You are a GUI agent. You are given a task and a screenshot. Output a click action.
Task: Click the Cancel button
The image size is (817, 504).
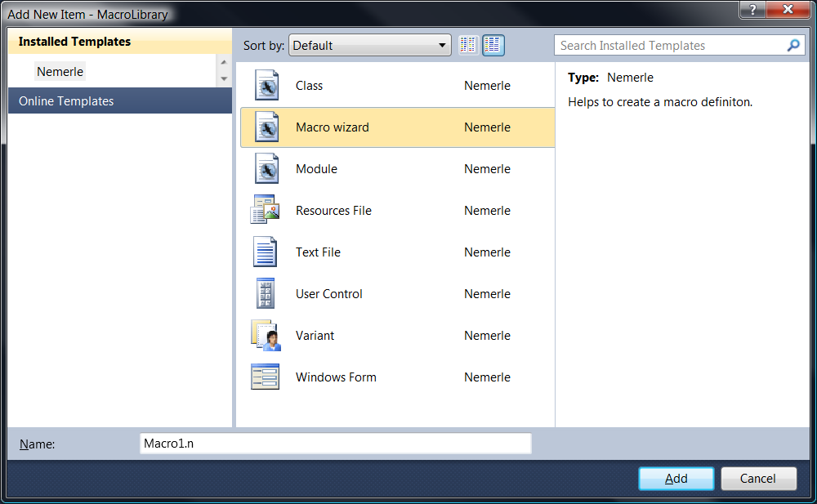pyautogui.click(x=757, y=479)
